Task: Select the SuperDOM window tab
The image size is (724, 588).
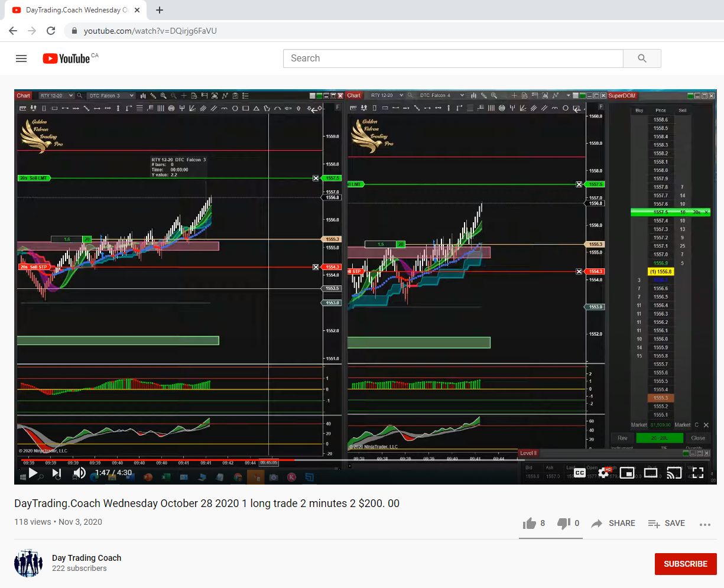Action: 622,95
